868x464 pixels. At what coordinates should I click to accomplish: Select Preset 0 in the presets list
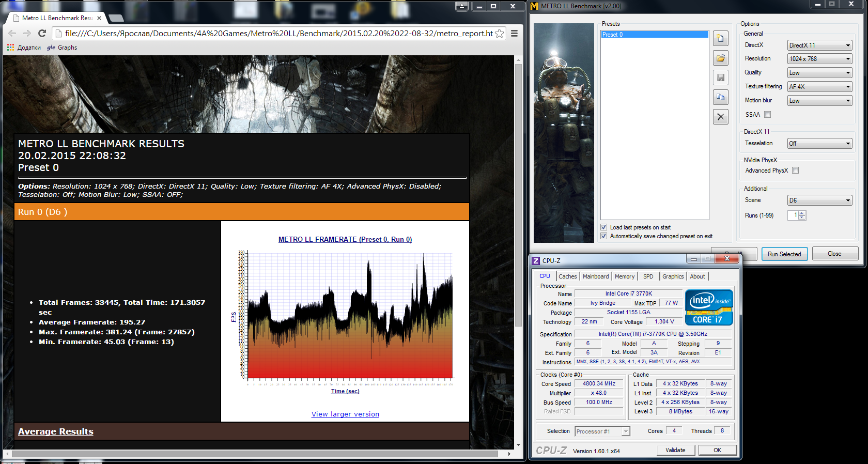tap(654, 35)
